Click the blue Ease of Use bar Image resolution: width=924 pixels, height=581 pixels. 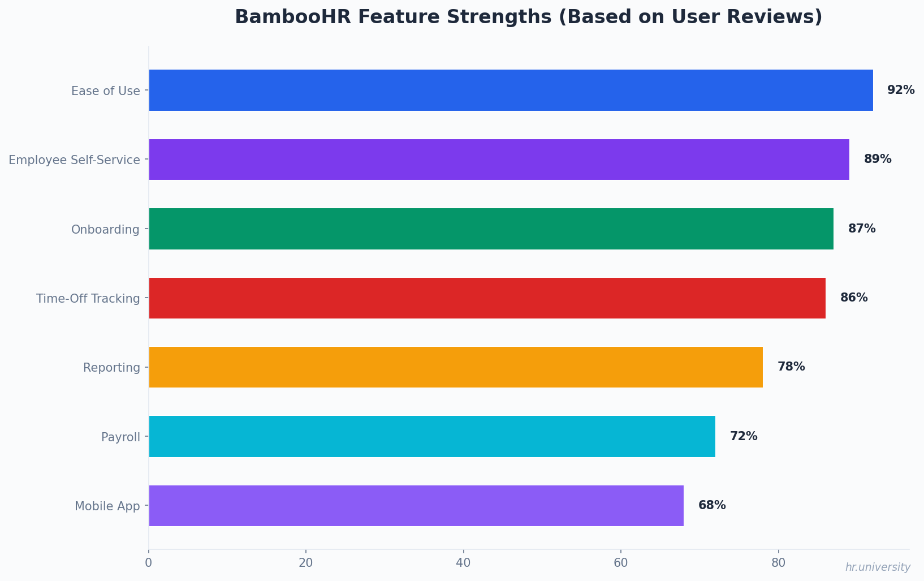(x=511, y=91)
